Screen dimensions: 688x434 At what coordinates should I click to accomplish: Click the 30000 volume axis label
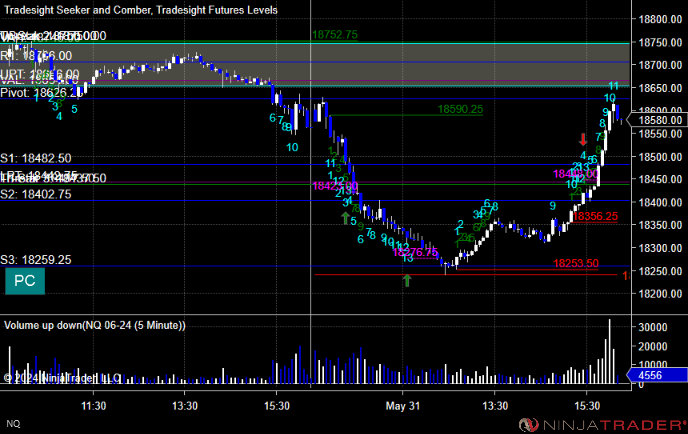click(652, 327)
